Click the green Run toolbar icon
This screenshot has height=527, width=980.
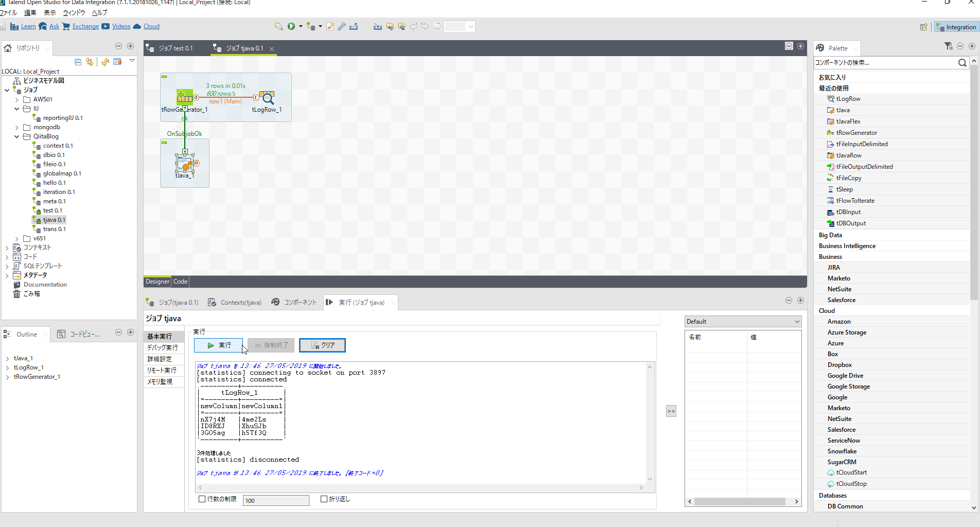tap(291, 26)
